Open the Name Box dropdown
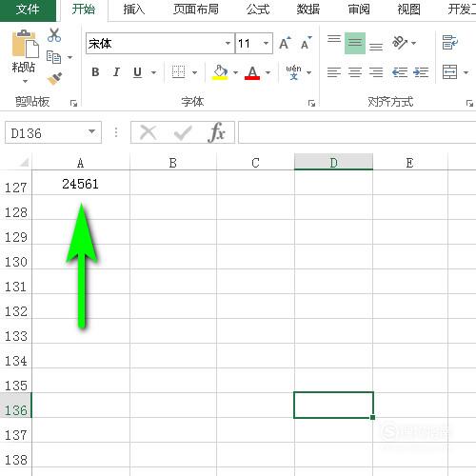Image resolution: width=476 pixels, height=476 pixels. [x=92, y=131]
